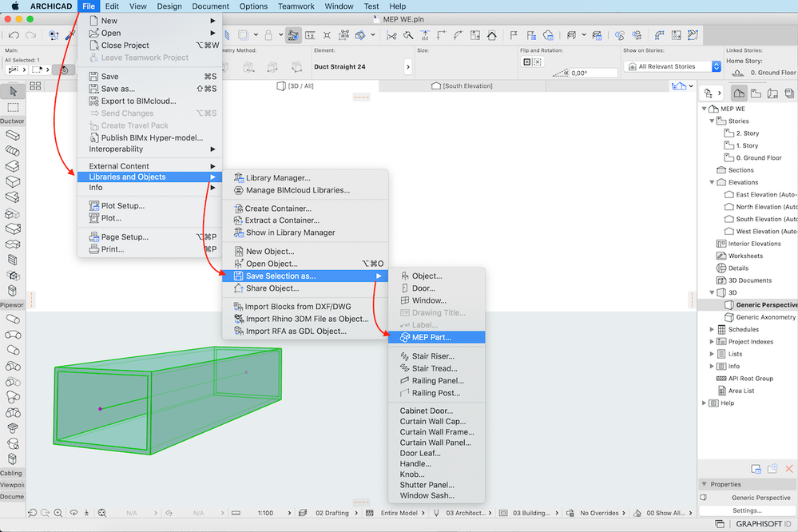The width and height of the screenshot is (798, 532).
Task: Select the first pipe tool under Pipework
Action: click(x=13, y=320)
